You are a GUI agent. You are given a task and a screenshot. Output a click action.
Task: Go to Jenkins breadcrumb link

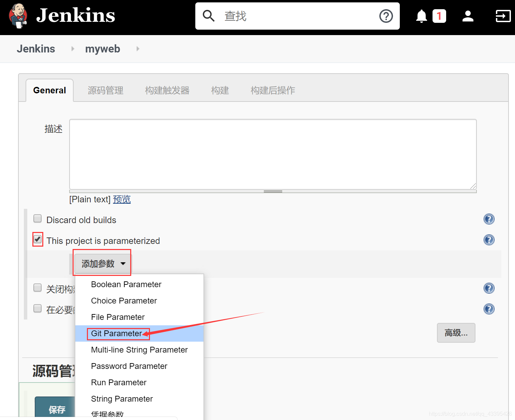tap(36, 49)
